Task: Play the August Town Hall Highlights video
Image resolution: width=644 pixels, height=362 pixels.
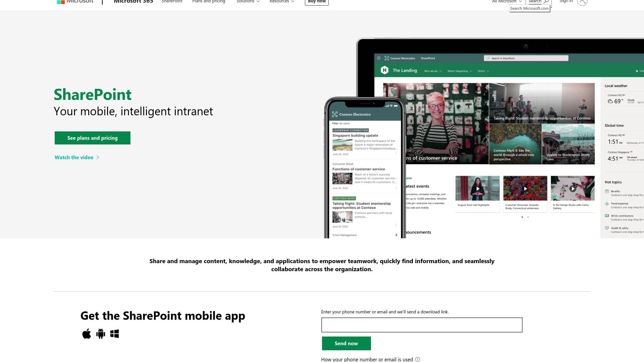Action: click(478, 189)
